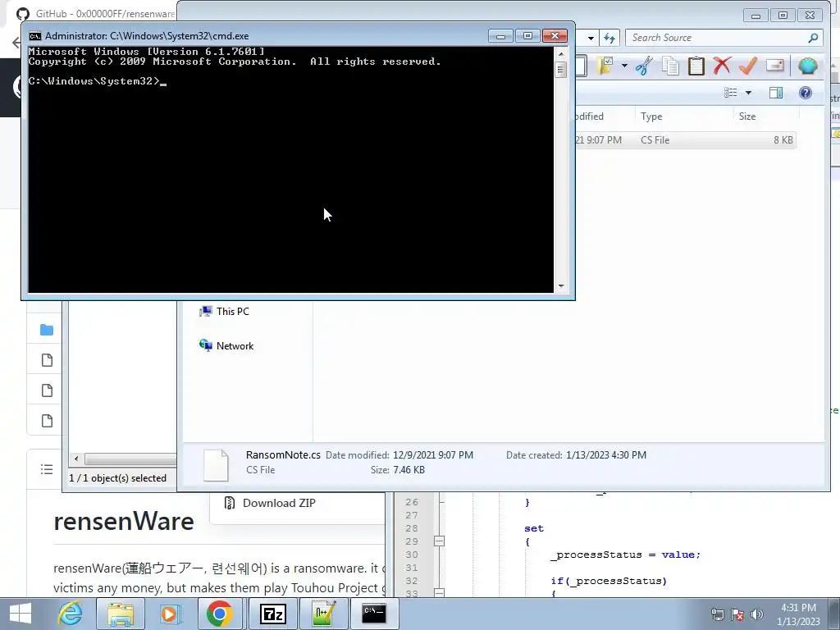The image size is (840, 630).
Task: Open the README outline list icon on GitHub
Action: coord(47,470)
